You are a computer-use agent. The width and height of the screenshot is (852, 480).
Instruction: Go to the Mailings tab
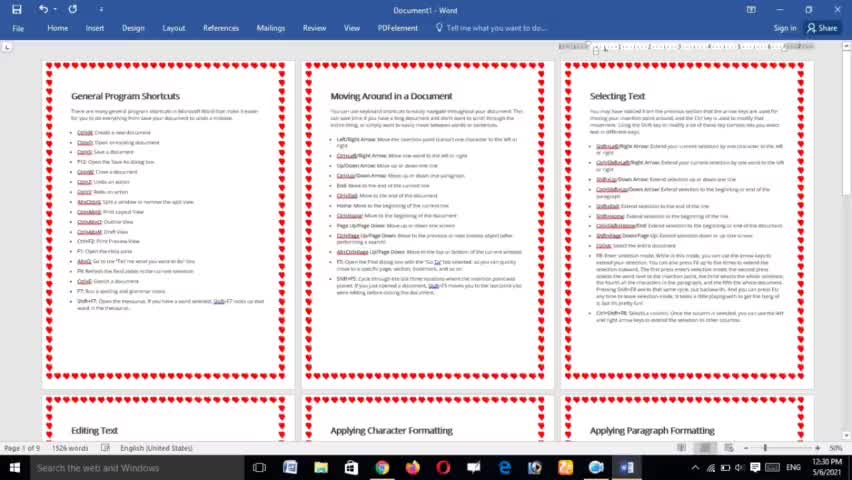pos(271,28)
